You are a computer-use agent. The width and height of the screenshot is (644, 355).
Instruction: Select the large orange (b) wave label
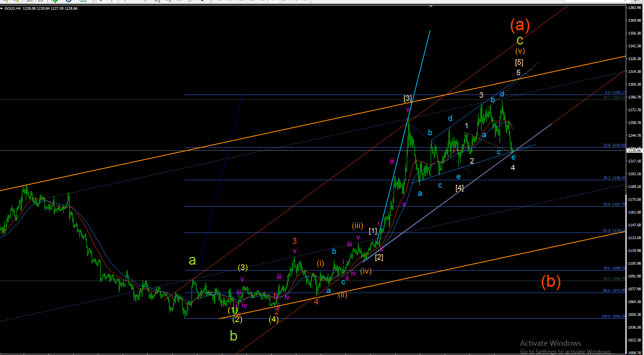tap(551, 282)
